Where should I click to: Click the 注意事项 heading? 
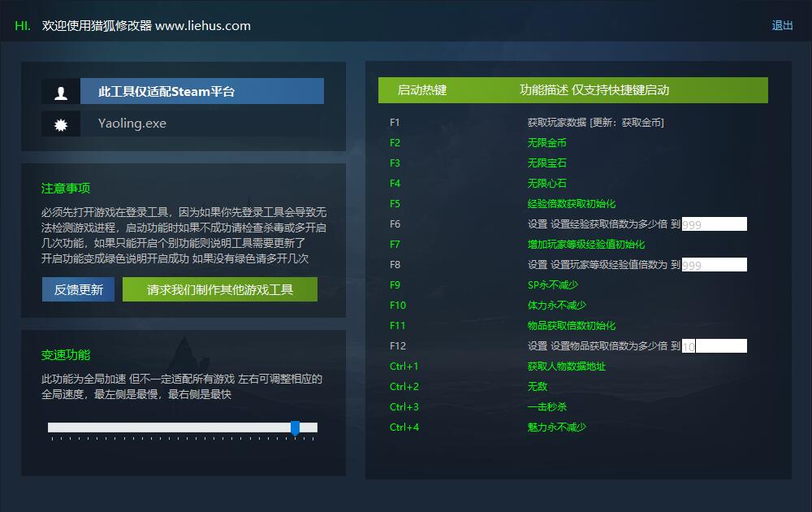click(66, 188)
